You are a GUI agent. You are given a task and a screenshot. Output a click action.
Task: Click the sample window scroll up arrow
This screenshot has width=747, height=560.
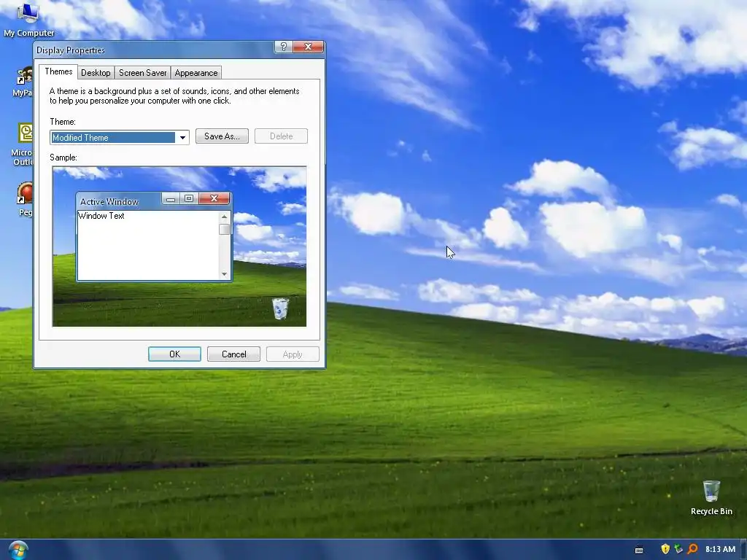(x=225, y=217)
